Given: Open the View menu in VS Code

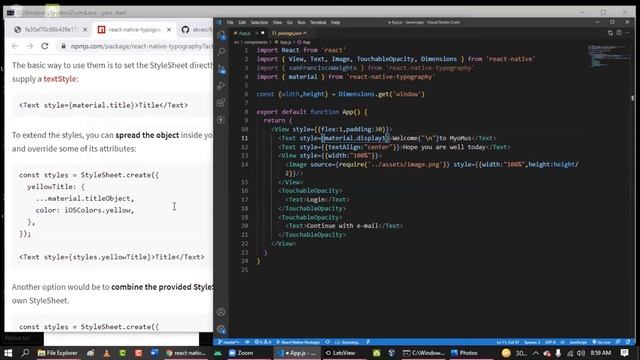Looking at the screenshot, I should (277, 22).
